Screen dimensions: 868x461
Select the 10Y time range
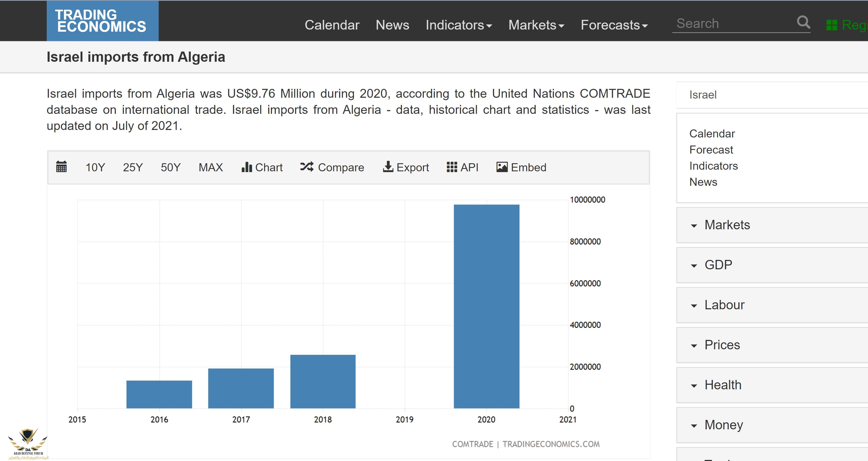coord(95,167)
